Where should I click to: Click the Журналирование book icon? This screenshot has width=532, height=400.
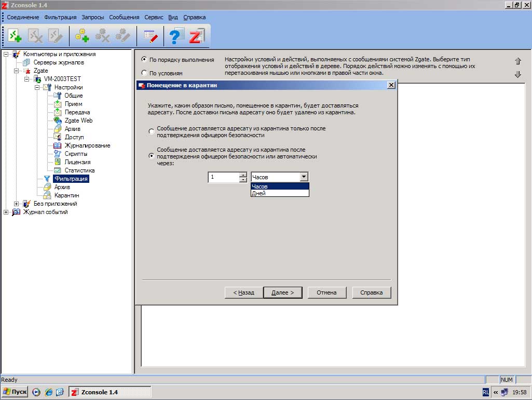point(58,145)
